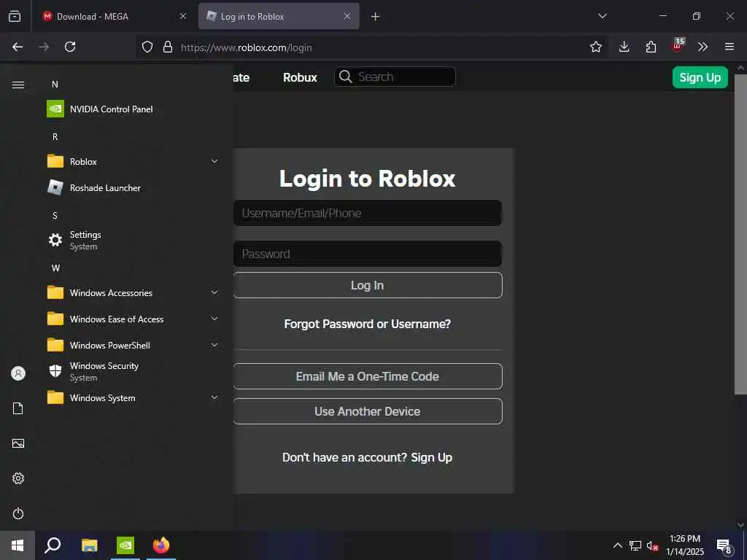Close the Download - MEGA tab
The height and width of the screenshot is (560, 747).
click(183, 16)
